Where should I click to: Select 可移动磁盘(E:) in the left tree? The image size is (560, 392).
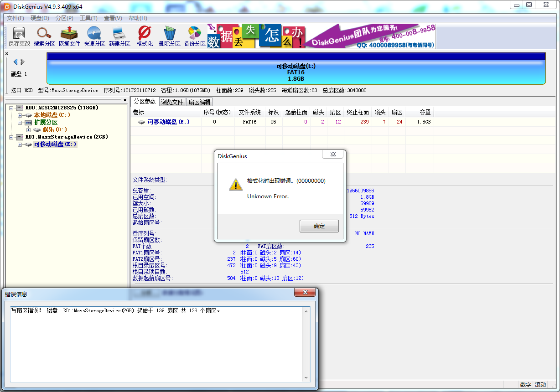click(x=55, y=144)
